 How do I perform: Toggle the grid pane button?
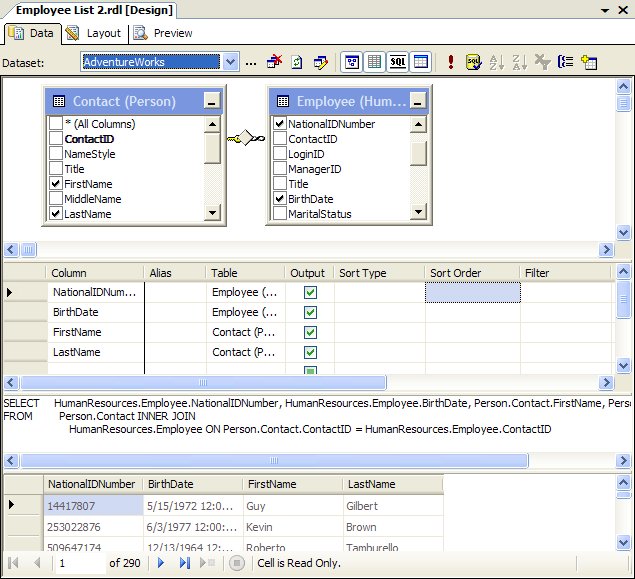pyautogui.click(x=375, y=62)
